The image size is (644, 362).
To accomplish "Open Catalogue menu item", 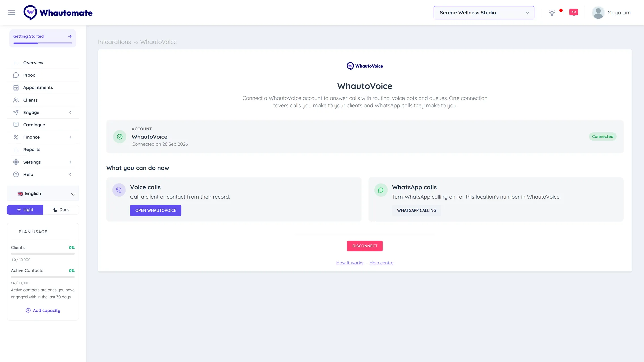I will 43,125.
